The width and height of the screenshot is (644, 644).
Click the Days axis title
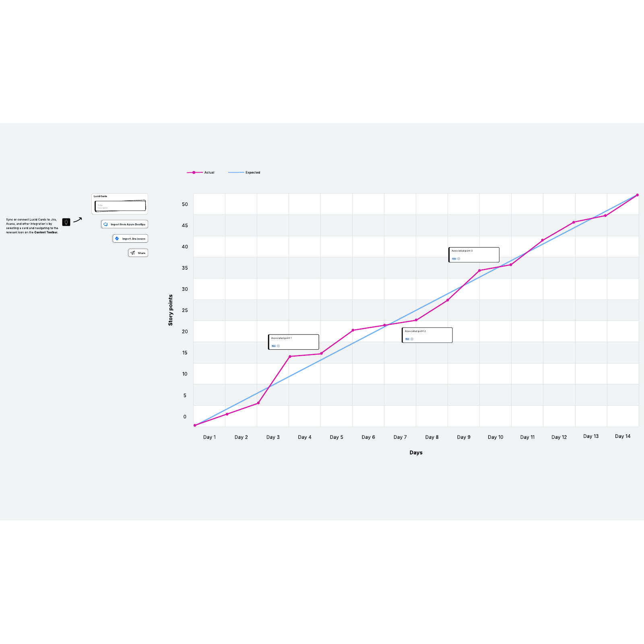416,452
